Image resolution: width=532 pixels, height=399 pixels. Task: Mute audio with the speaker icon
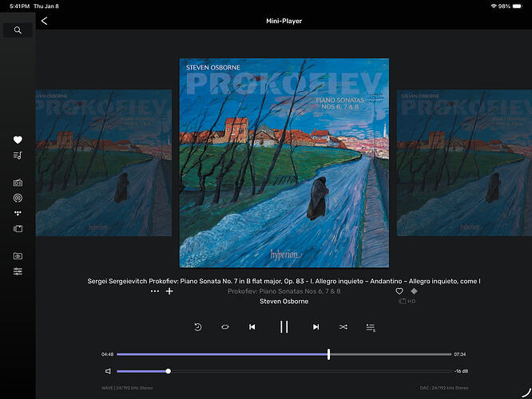click(108, 371)
